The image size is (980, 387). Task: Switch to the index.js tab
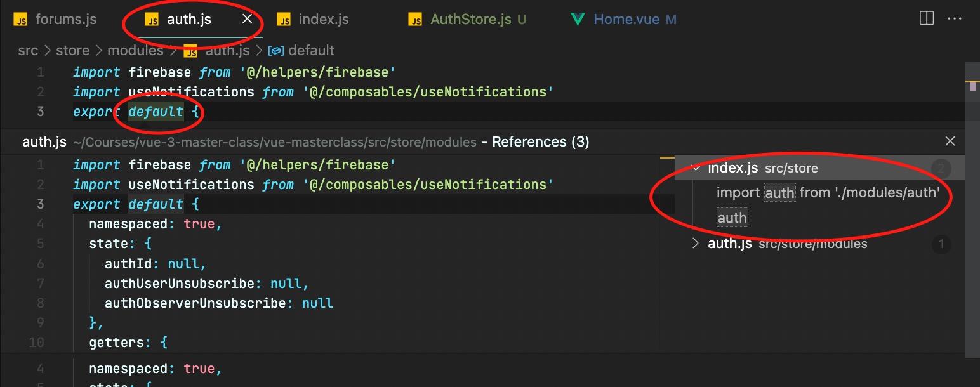323,19
